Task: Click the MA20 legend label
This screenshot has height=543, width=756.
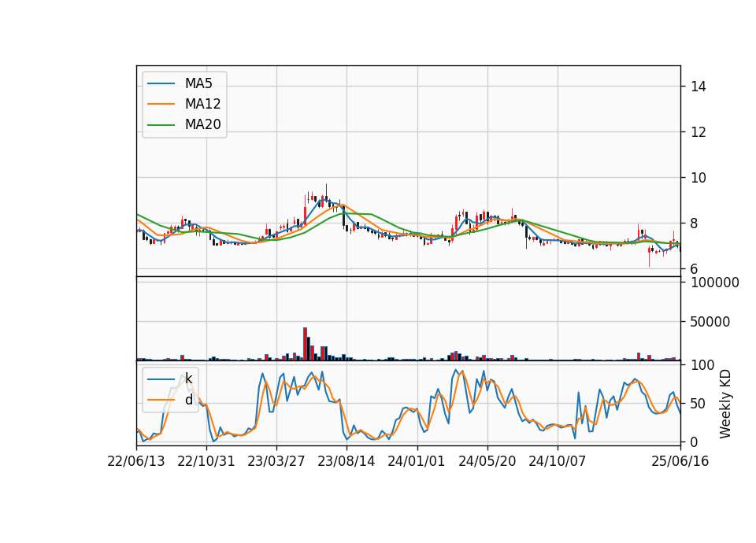Action: 202,124
